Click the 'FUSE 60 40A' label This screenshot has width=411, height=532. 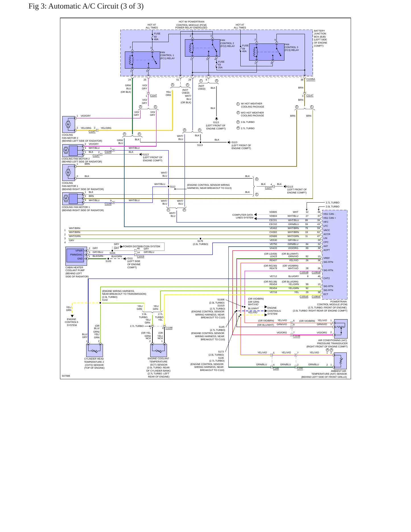pyautogui.click(x=157, y=36)
